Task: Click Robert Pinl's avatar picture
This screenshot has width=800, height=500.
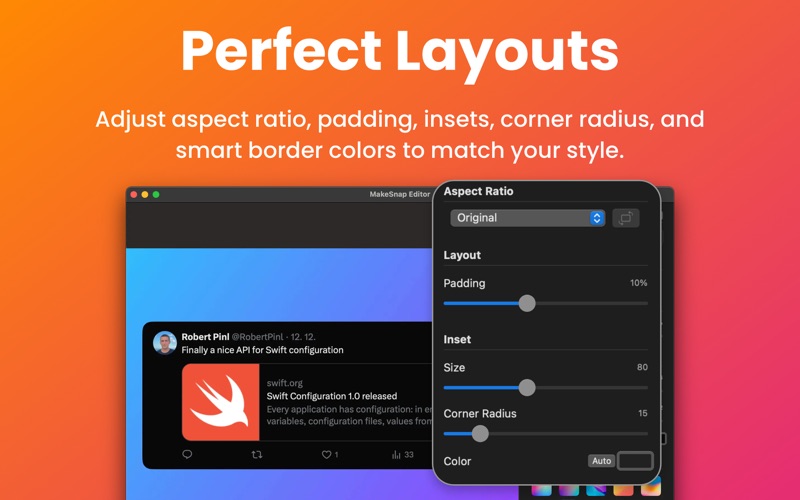Action: click(165, 343)
